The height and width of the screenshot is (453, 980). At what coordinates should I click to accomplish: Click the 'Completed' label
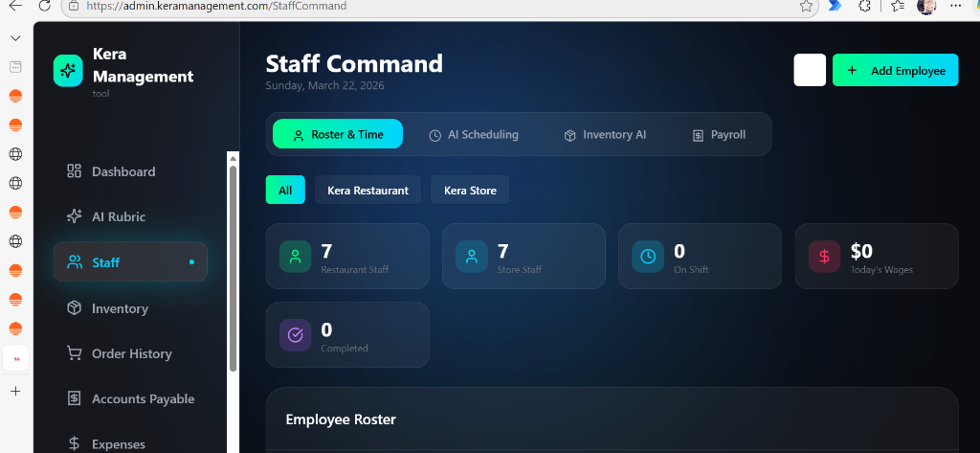pos(345,349)
